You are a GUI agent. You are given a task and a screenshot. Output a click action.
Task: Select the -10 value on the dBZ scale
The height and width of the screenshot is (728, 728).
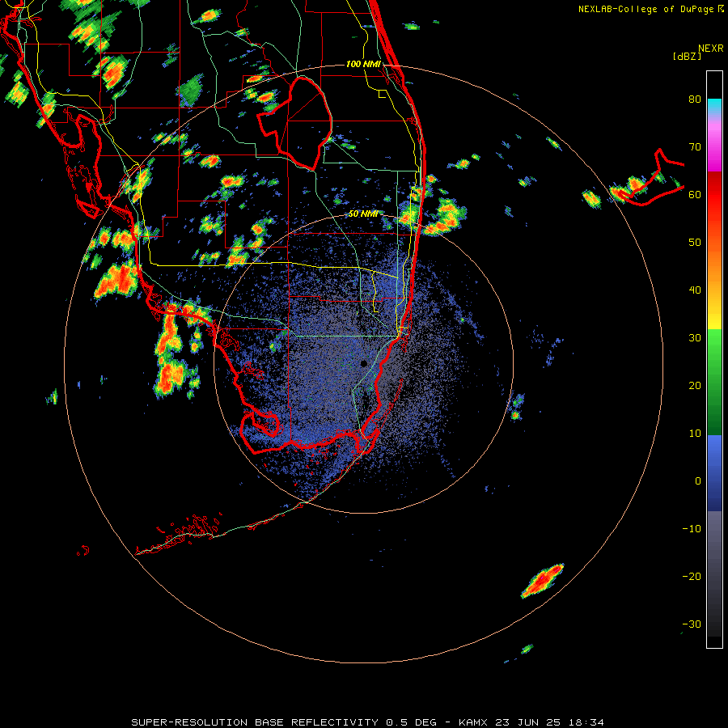pyautogui.click(x=692, y=529)
